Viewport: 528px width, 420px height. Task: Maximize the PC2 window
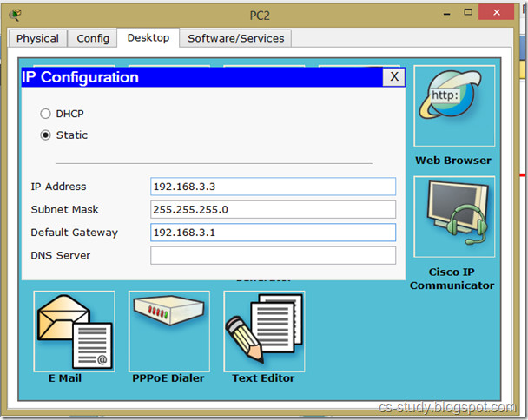[x=468, y=13]
